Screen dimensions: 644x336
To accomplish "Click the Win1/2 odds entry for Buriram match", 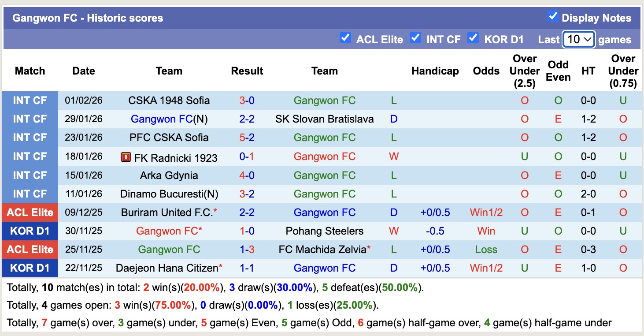I will pyautogui.click(x=486, y=212).
